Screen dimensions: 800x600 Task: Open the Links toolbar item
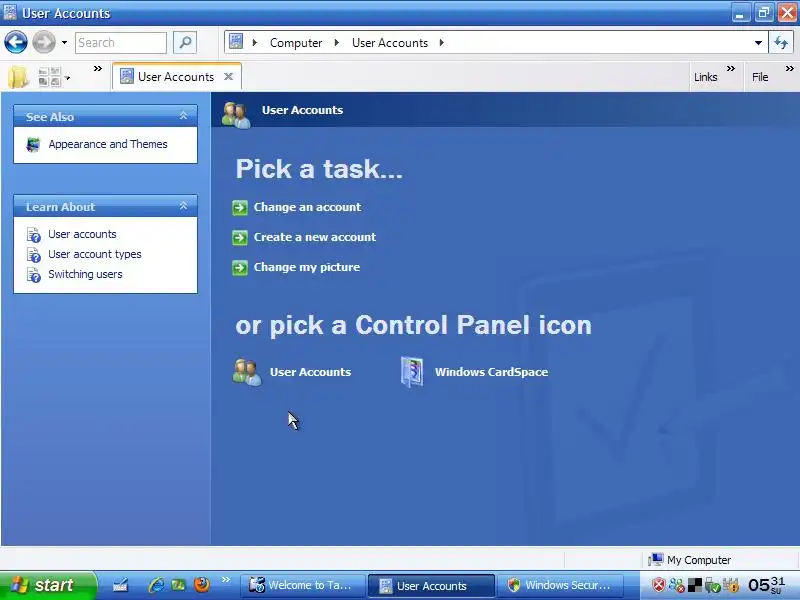[x=706, y=77]
